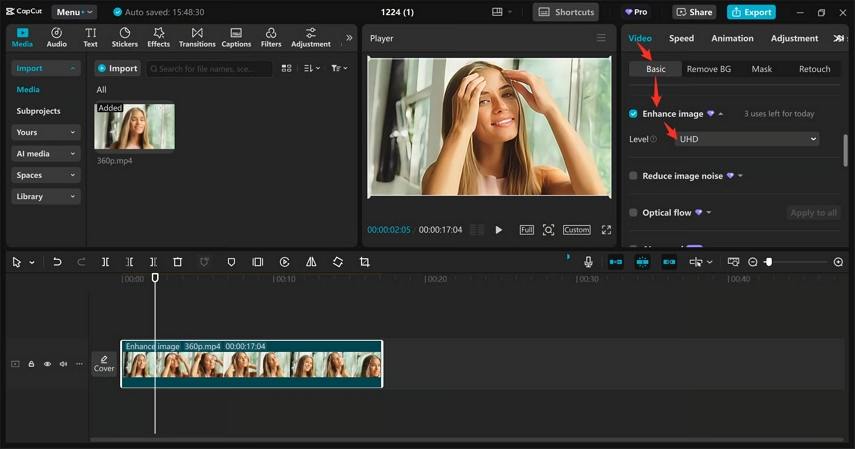Click the Mirror flip icon

[311, 262]
